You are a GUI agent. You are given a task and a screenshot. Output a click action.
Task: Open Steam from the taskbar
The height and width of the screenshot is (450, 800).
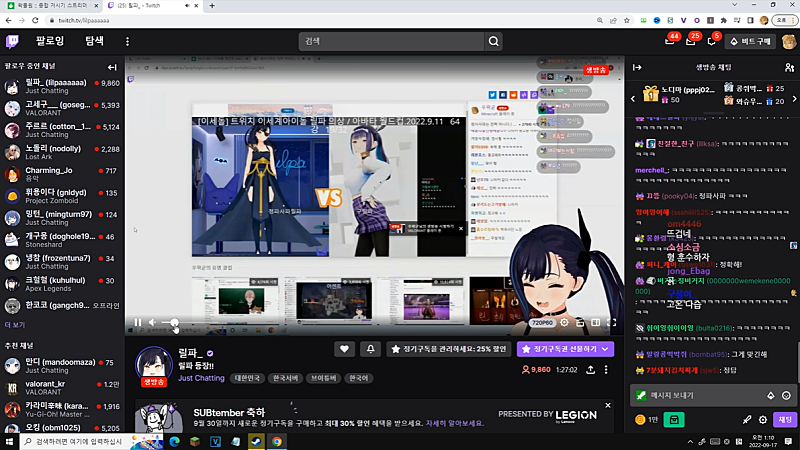tap(256, 441)
